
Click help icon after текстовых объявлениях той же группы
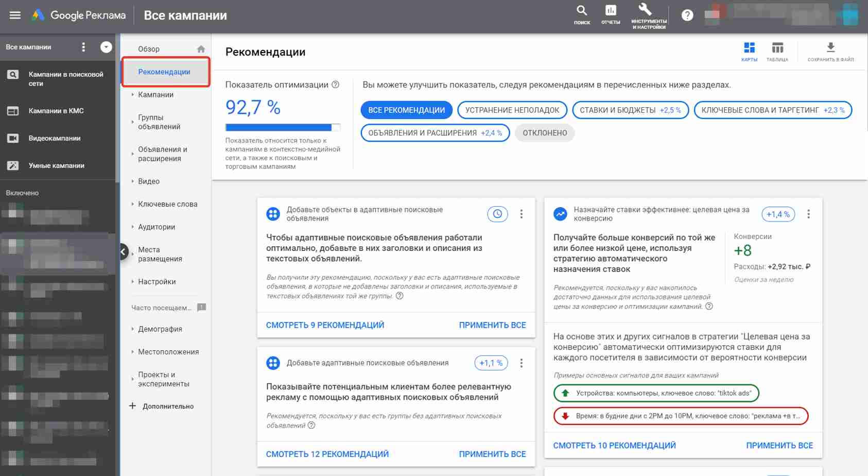(400, 296)
